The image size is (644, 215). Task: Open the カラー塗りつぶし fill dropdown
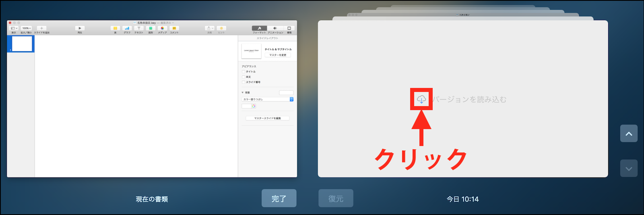pyautogui.click(x=268, y=99)
